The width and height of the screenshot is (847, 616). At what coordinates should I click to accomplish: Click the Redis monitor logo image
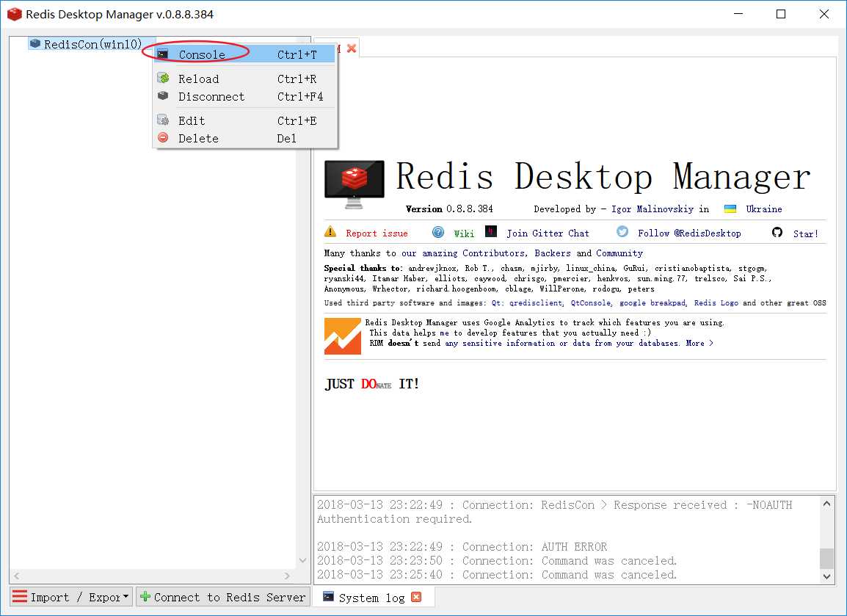coord(355,184)
